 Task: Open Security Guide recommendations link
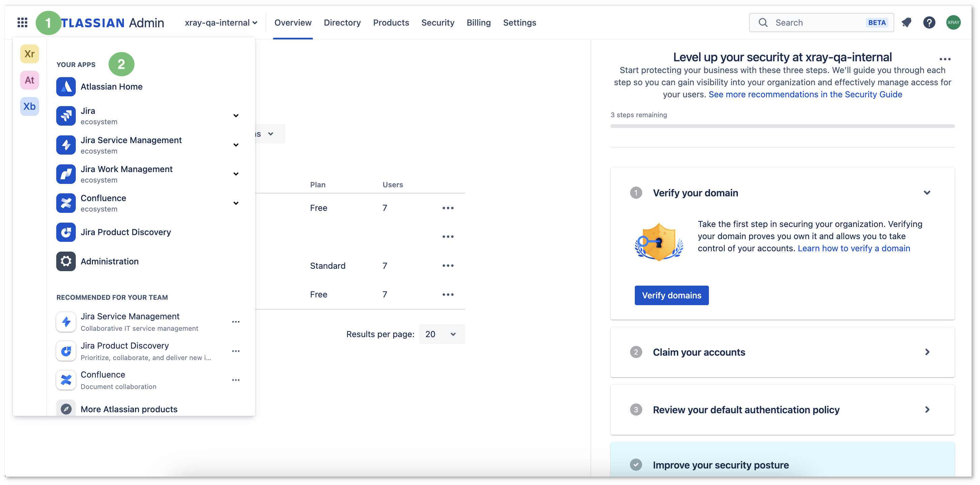[805, 94]
